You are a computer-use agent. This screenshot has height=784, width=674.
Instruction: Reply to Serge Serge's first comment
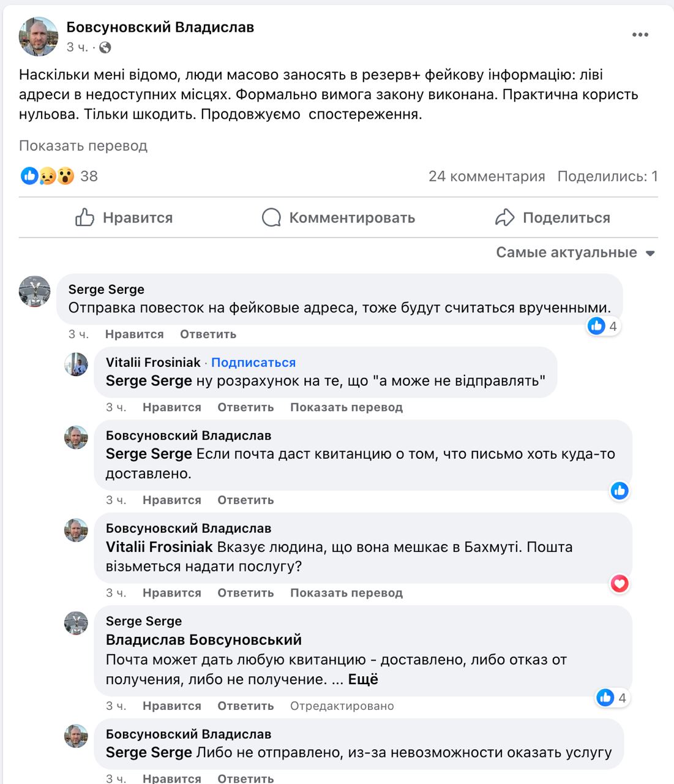208,334
